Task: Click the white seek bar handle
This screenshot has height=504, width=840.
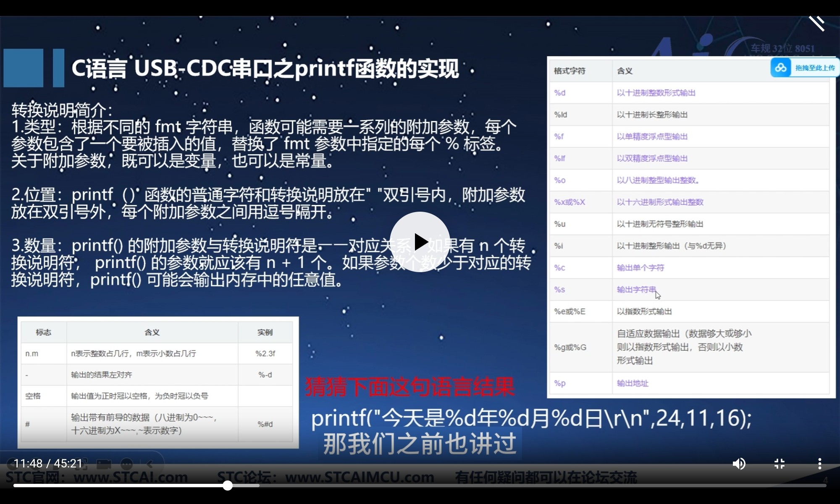Action: [228, 486]
